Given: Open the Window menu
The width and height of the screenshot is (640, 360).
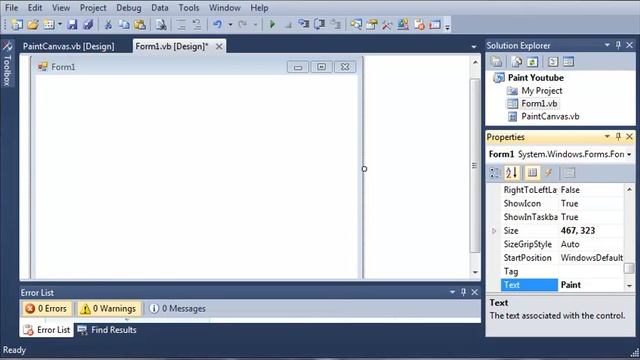Looking at the screenshot, I should (224, 8).
